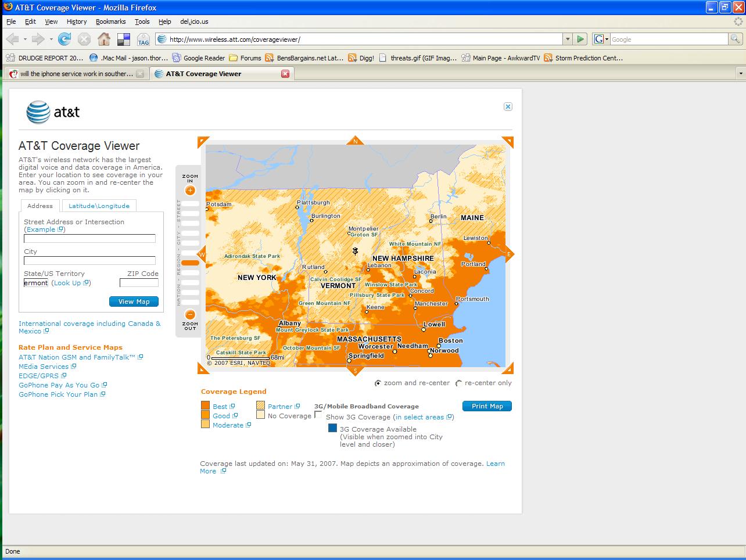This screenshot has width=746, height=560.
Task: Click the TAG toolbar icon
Action: pyautogui.click(x=144, y=40)
